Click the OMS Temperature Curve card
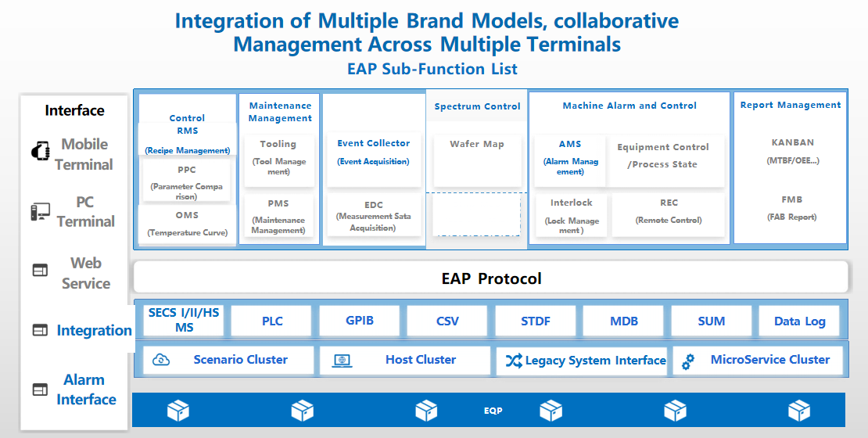Viewport: 868px width, 438px height. click(187, 224)
